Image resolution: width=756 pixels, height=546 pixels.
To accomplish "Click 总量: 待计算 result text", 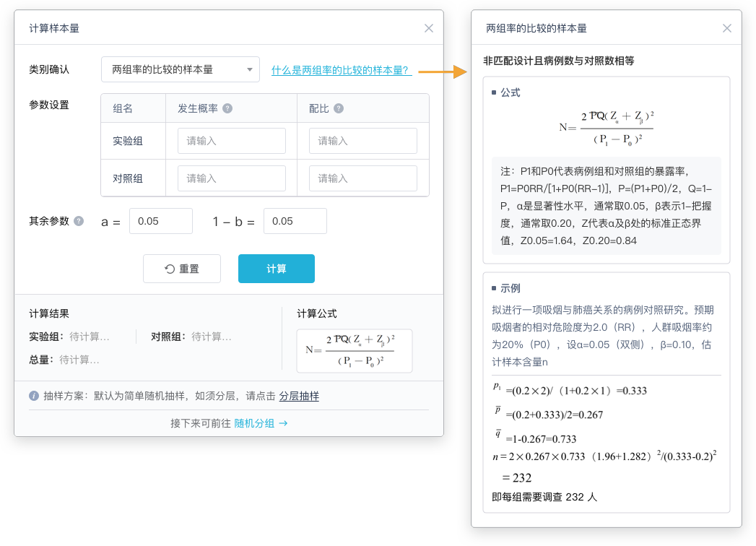I will click(x=64, y=360).
